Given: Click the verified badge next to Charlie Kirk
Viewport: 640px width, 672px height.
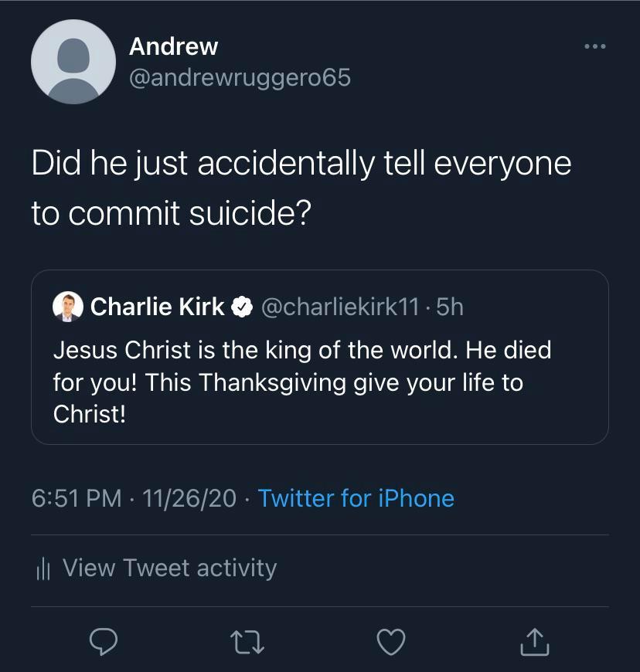Looking at the screenshot, I should pos(243,307).
